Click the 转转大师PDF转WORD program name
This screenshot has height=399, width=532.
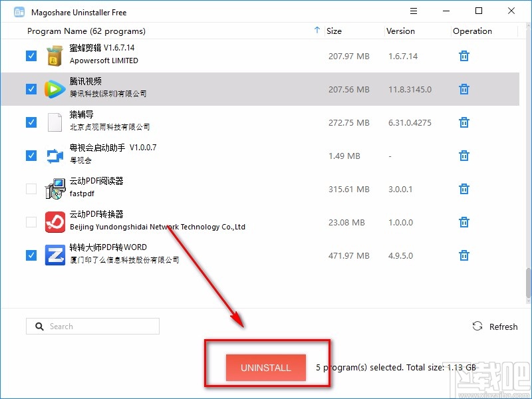(x=108, y=247)
